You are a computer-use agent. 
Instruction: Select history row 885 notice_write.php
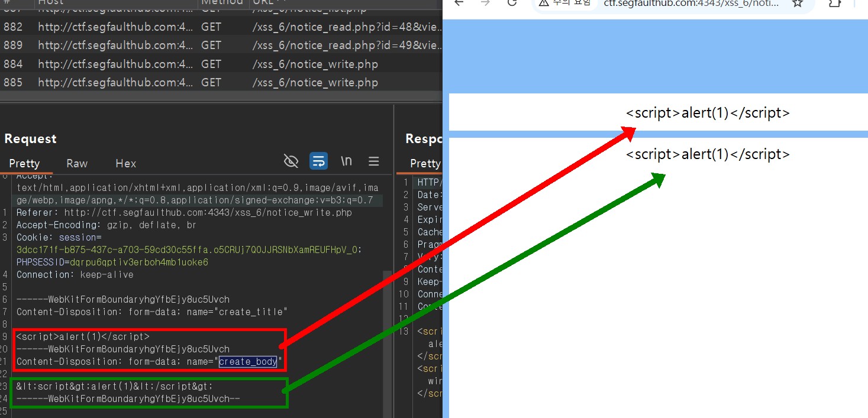pyautogui.click(x=221, y=82)
